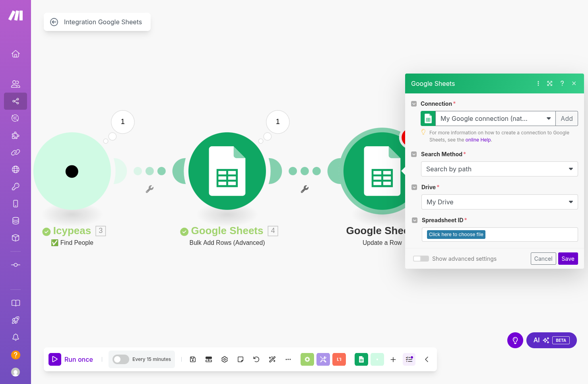Open the Resource hub book icon
This screenshot has height=384, width=588.
tap(16, 303)
